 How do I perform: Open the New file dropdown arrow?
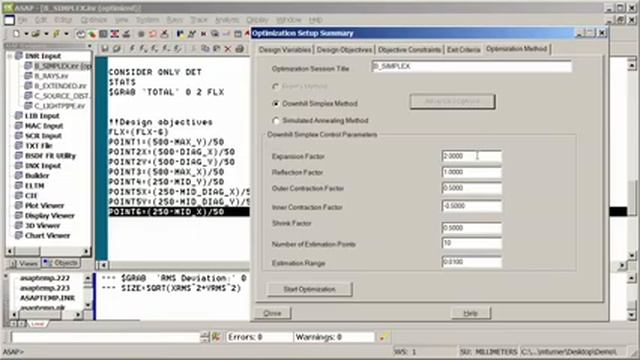click(26, 34)
